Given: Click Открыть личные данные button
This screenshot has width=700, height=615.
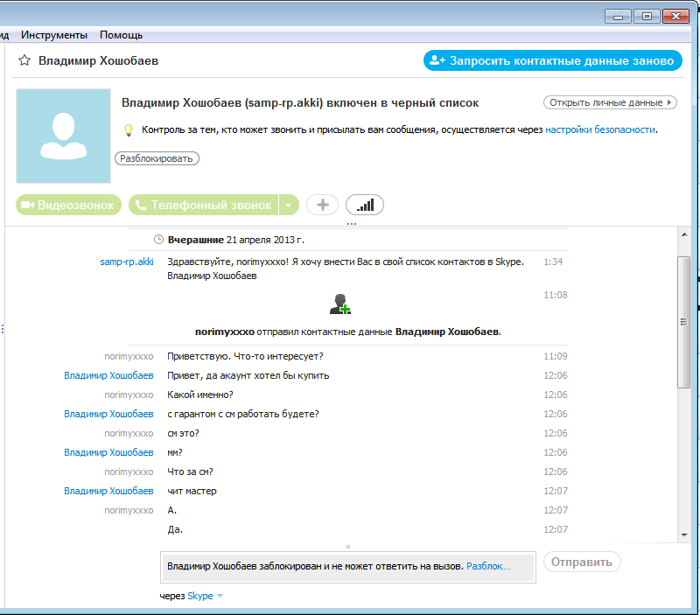Looking at the screenshot, I should (x=610, y=102).
